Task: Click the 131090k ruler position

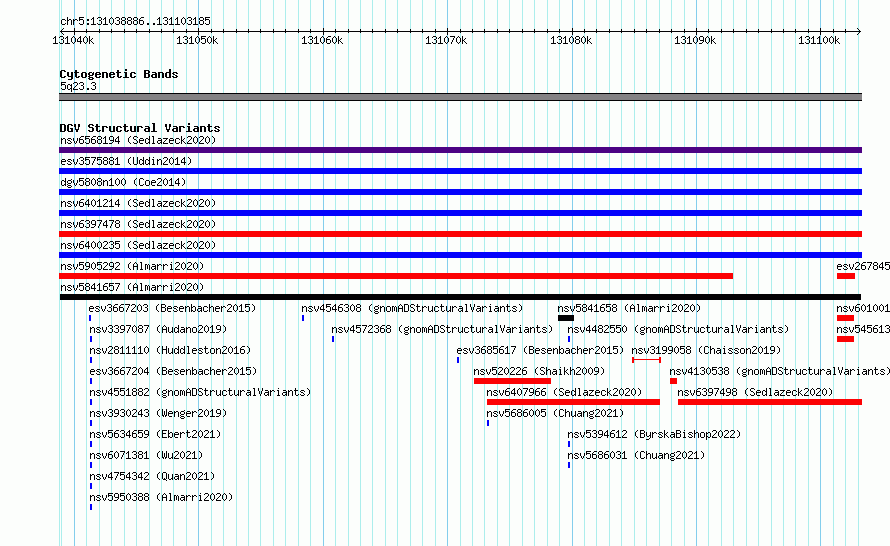Action: (695, 40)
